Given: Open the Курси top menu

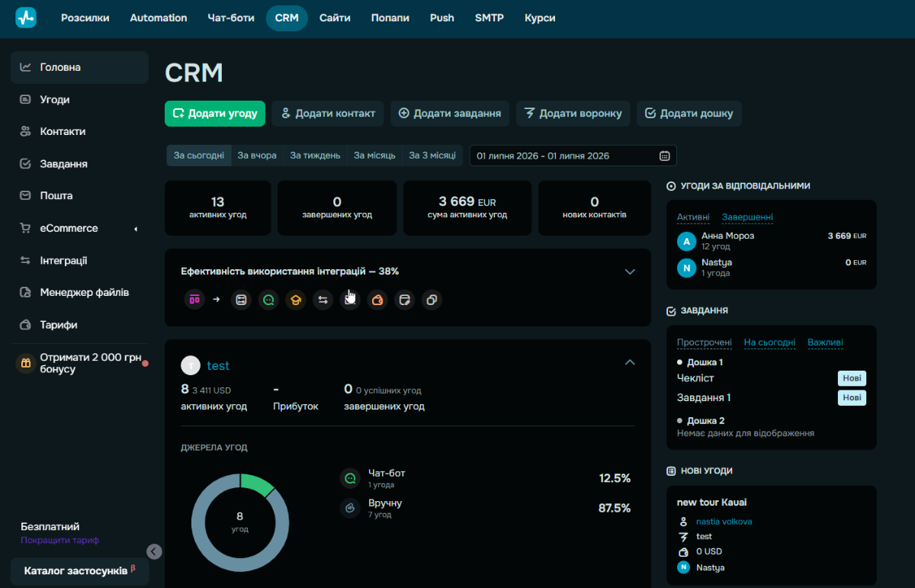Looking at the screenshot, I should click(x=540, y=18).
